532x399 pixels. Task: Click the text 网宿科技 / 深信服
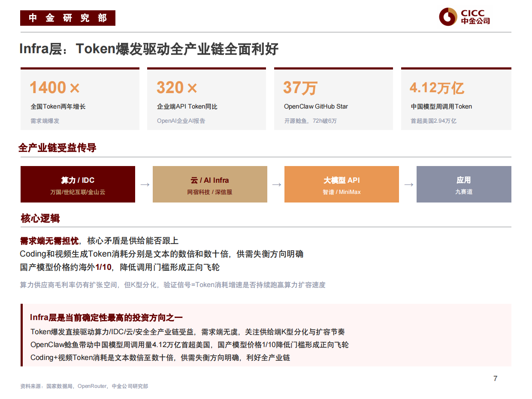tap(209, 192)
